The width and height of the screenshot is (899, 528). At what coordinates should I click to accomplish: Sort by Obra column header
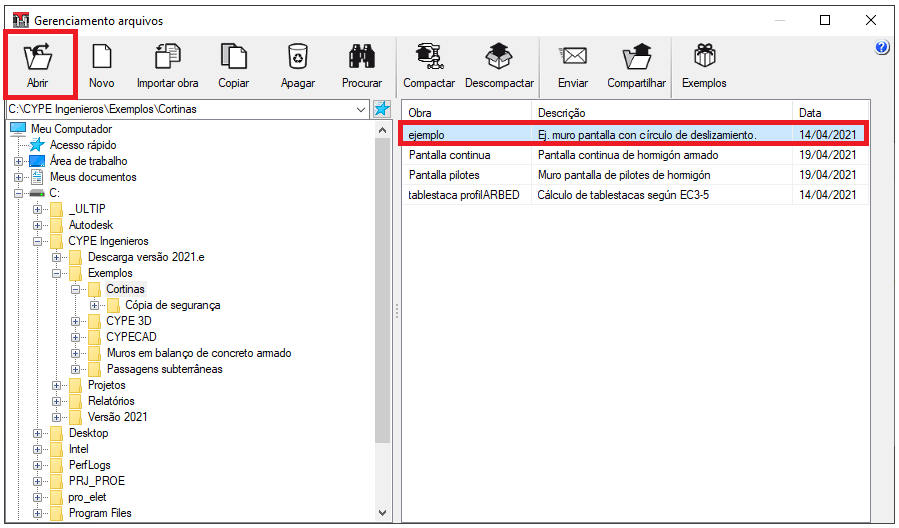pyautogui.click(x=467, y=113)
